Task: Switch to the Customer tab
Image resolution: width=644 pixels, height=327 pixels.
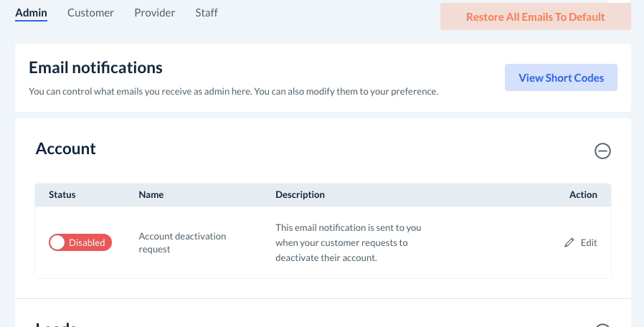Action: click(x=90, y=13)
